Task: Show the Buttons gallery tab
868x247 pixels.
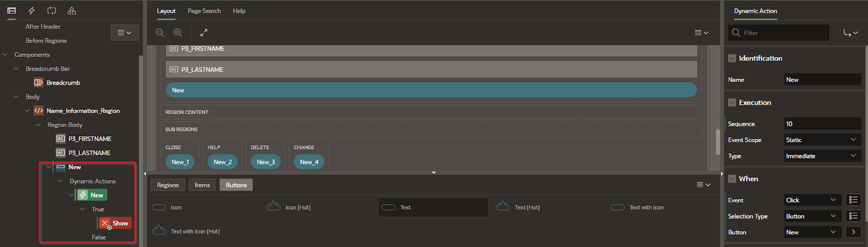Action: point(236,185)
